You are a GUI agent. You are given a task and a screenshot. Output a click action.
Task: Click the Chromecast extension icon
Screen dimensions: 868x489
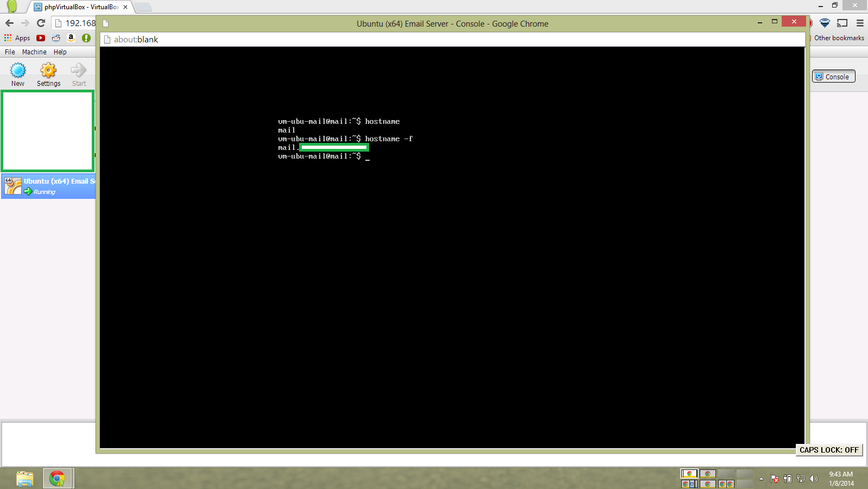pos(842,23)
